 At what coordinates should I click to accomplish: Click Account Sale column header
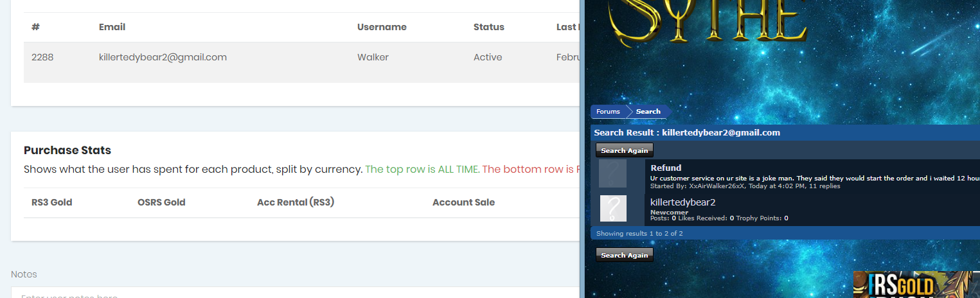coord(463,202)
